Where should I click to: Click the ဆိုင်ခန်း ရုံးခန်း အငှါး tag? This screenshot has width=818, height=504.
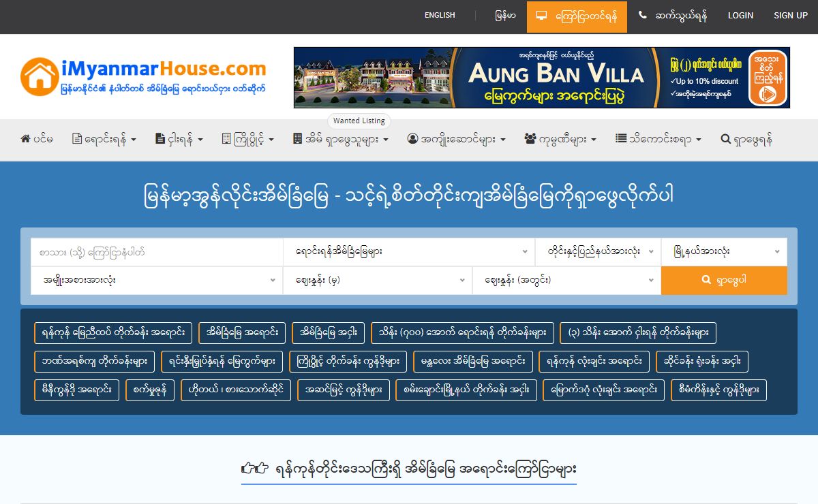(x=702, y=362)
